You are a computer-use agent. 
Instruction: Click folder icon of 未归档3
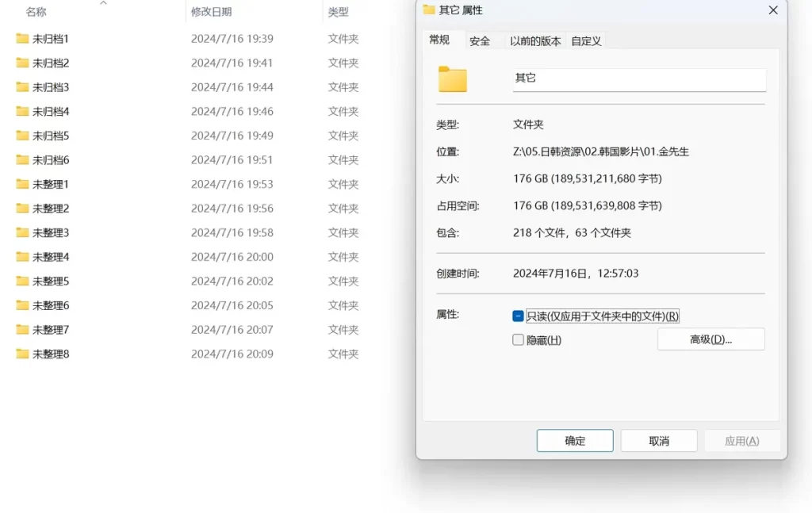(x=22, y=87)
